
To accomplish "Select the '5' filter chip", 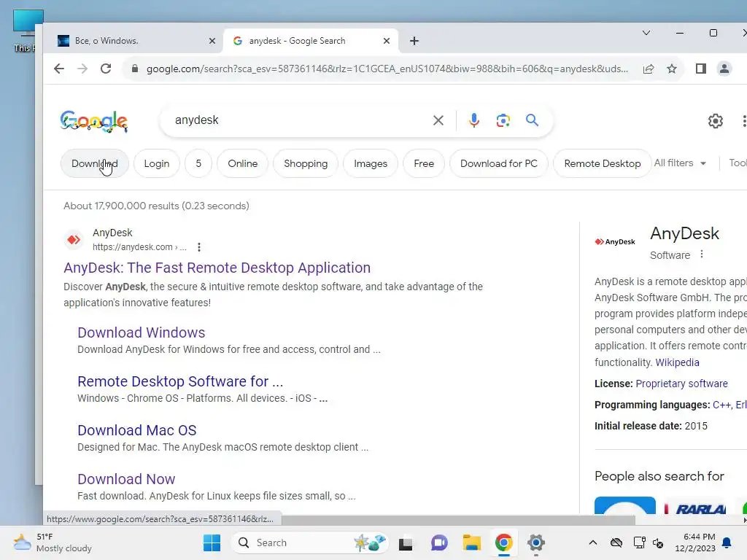I will pos(198,163).
